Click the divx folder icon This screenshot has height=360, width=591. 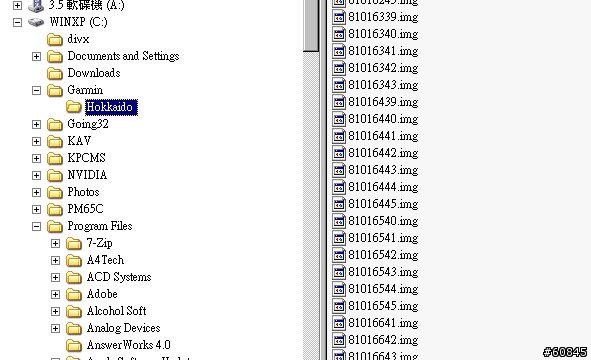tap(55, 40)
